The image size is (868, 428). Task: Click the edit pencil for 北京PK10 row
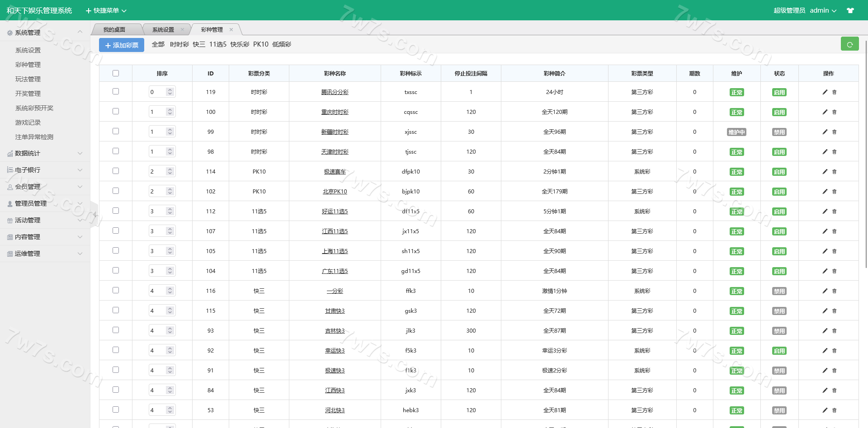coord(825,192)
